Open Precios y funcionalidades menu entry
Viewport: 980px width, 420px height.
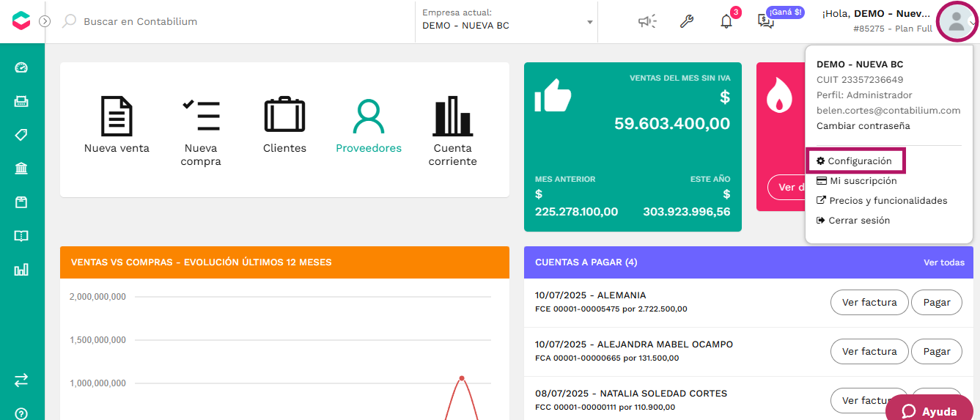point(883,201)
